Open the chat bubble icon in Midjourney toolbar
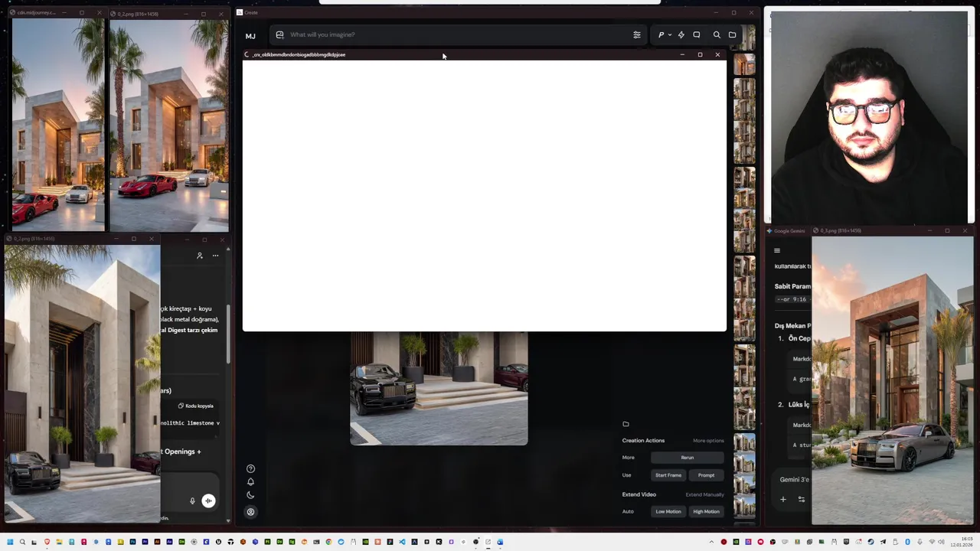The image size is (980, 551). tap(697, 34)
